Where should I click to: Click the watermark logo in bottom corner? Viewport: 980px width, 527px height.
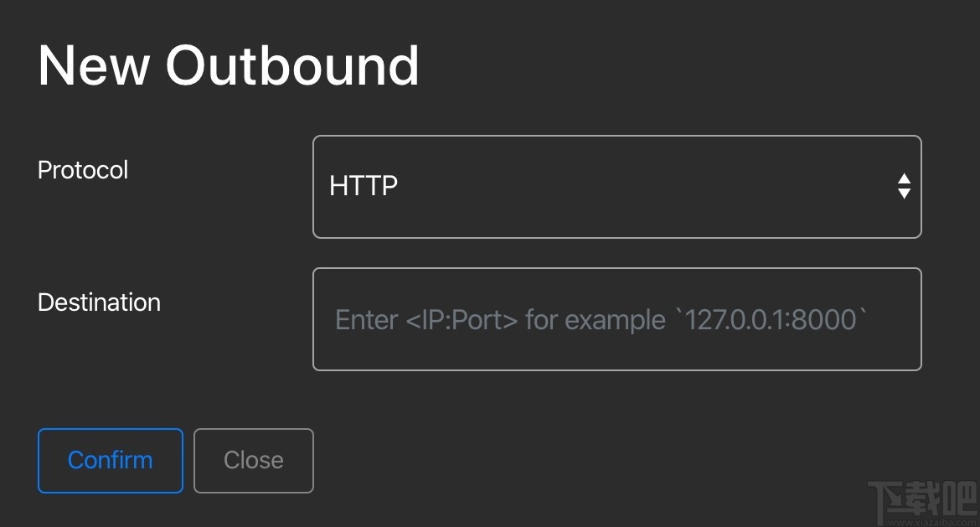point(920,501)
